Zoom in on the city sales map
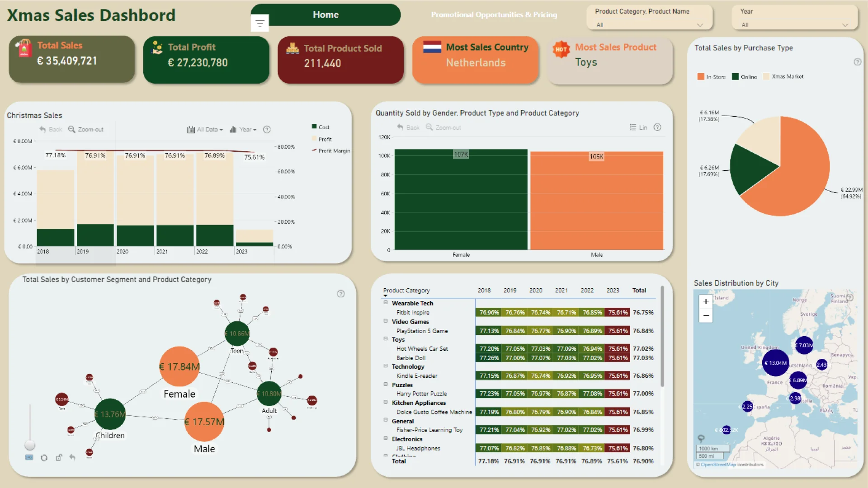The height and width of the screenshot is (488, 868). click(706, 302)
